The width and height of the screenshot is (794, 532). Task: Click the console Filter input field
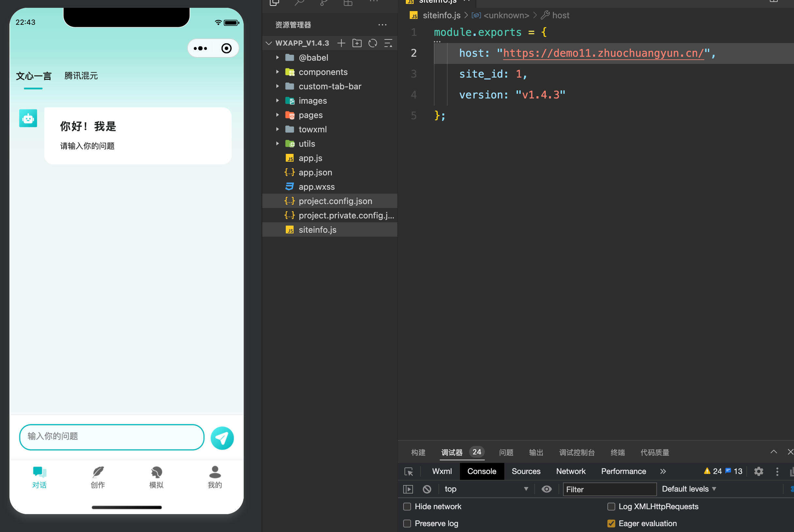pyautogui.click(x=609, y=489)
